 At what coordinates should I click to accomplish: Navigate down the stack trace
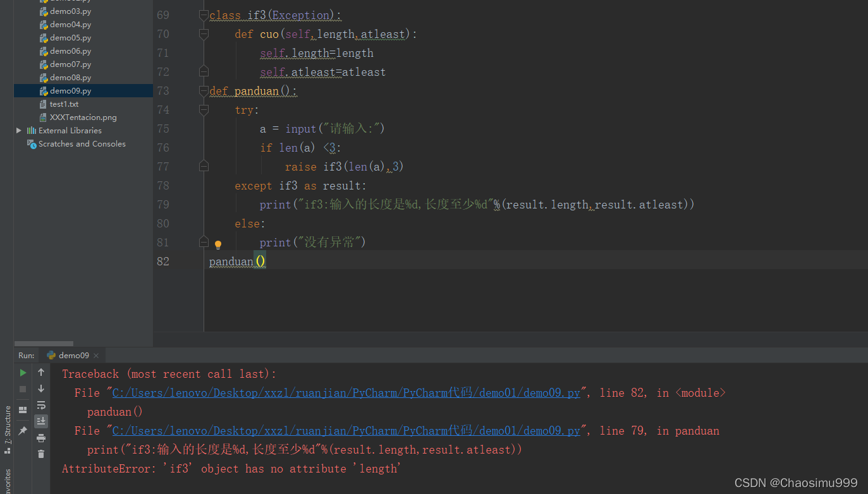[x=41, y=389]
